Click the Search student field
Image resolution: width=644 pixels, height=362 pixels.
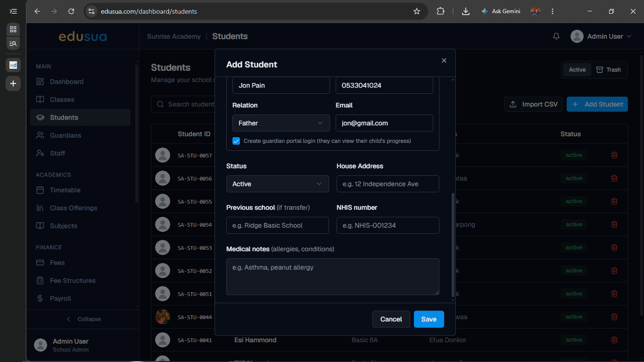coord(184,104)
